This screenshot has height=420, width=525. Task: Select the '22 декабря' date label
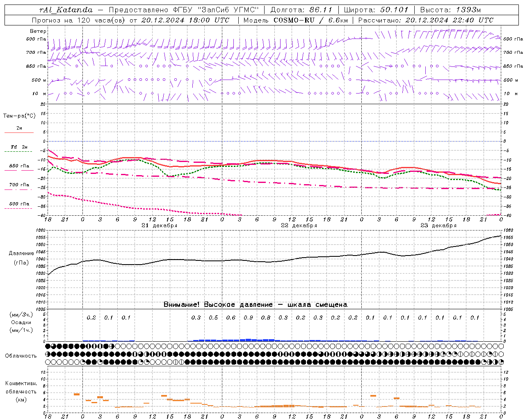point(299,226)
